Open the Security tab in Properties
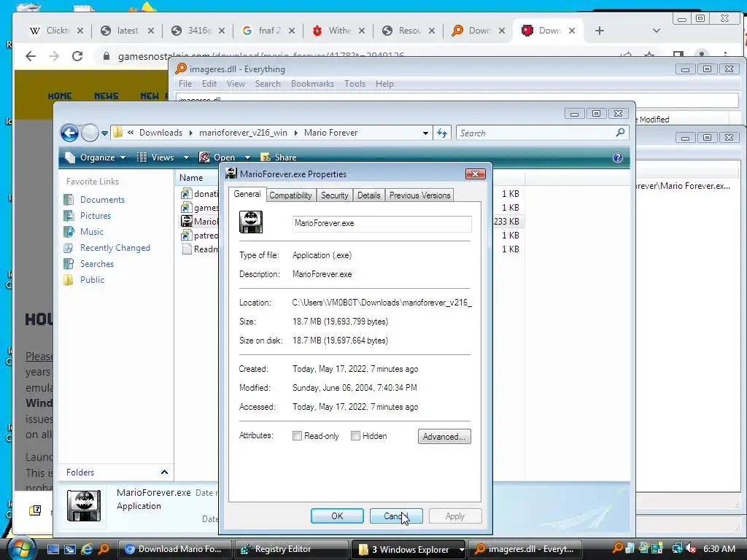The image size is (747, 560). tap(334, 195)
